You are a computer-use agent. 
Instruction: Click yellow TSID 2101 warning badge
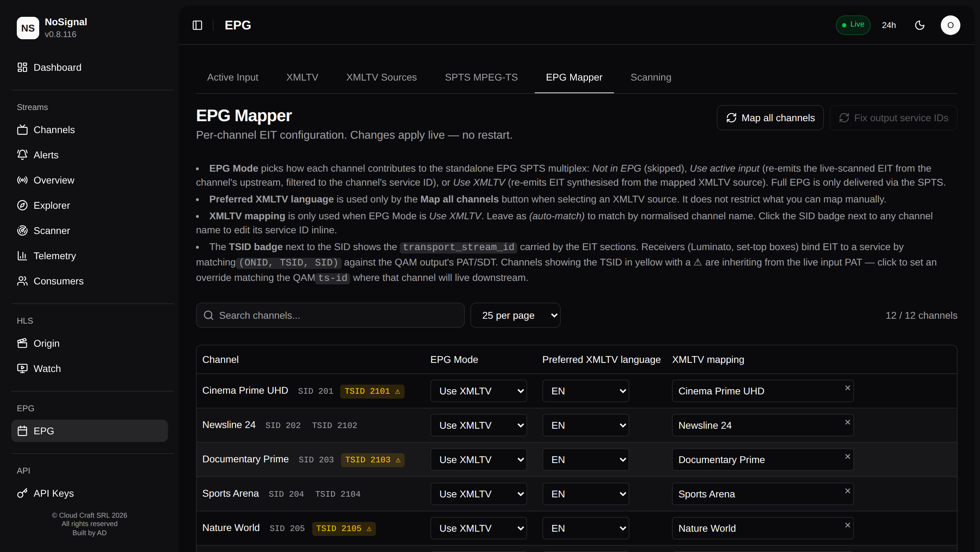[372, 391]
